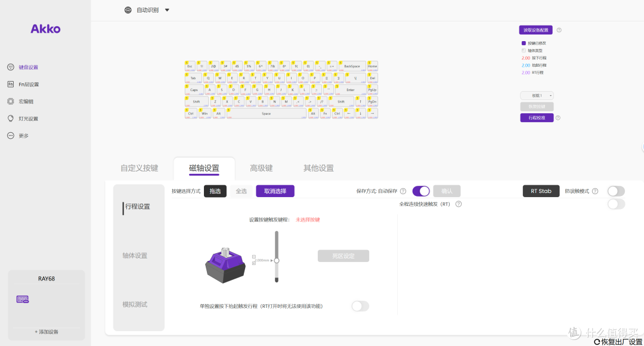
Task: Click + 添加设备 add device link
Action: pos(47,332)
